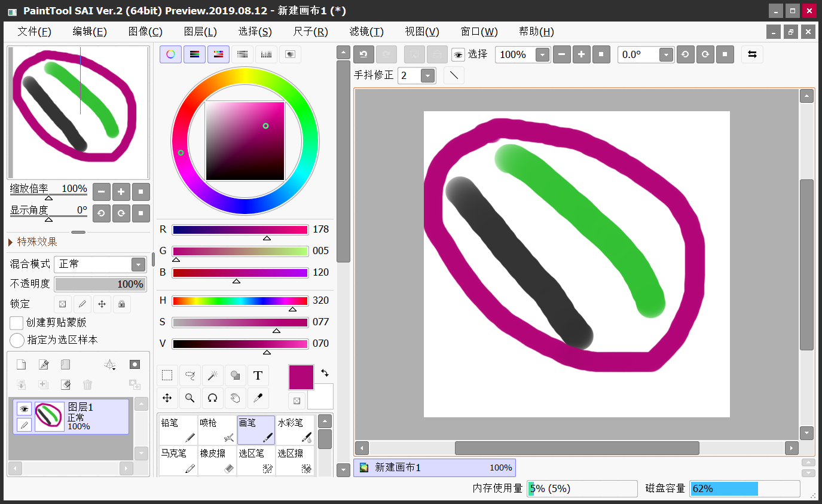Click the undo arrow in toolbar
Screen dimensions: 822x504
(x=363, y=54)
